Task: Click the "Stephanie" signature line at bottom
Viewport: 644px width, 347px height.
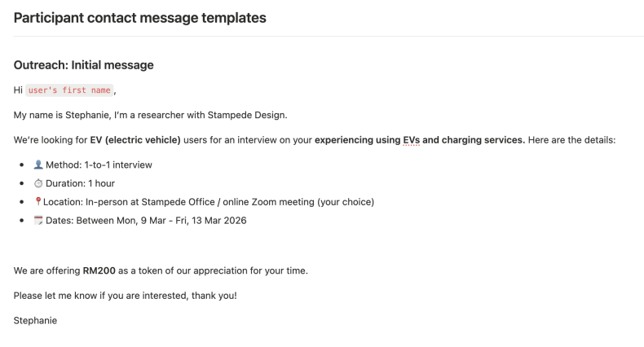Action: tap(35, 320)
